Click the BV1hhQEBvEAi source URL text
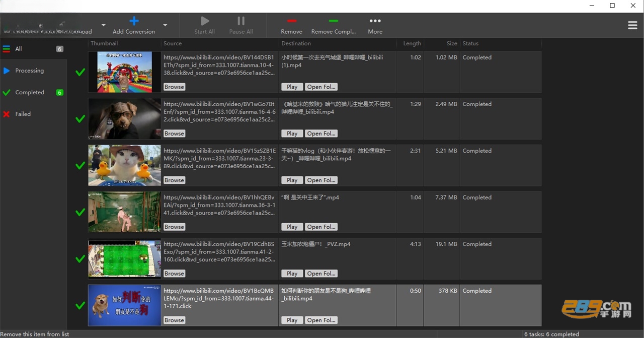Viewport: 644px width, 338px height. point(219,205)
